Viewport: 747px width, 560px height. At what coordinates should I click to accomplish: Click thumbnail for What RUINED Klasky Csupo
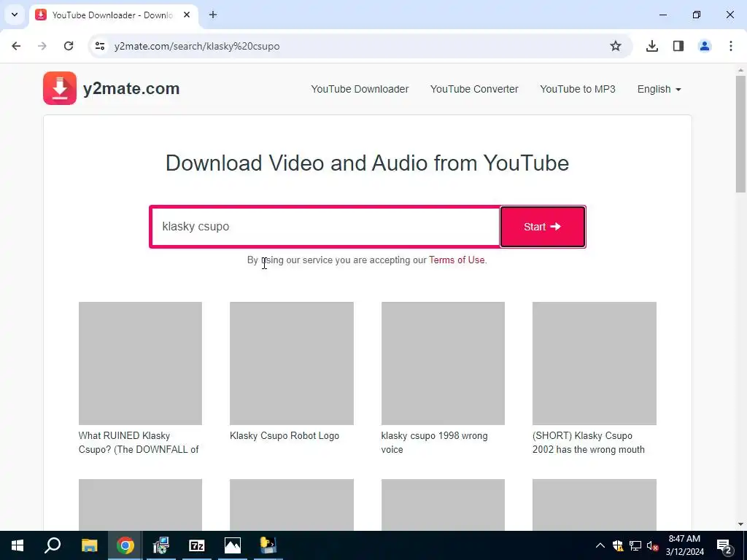pyautogui.click(x=140, y=363)
